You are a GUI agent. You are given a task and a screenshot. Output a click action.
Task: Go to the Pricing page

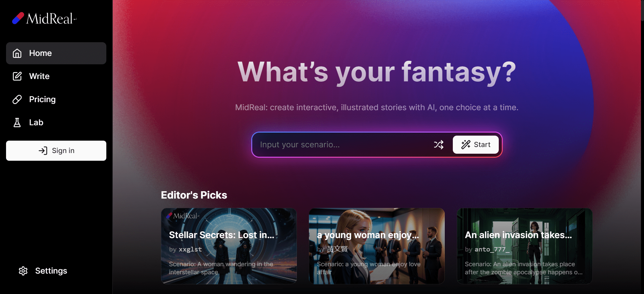point(56,99)
